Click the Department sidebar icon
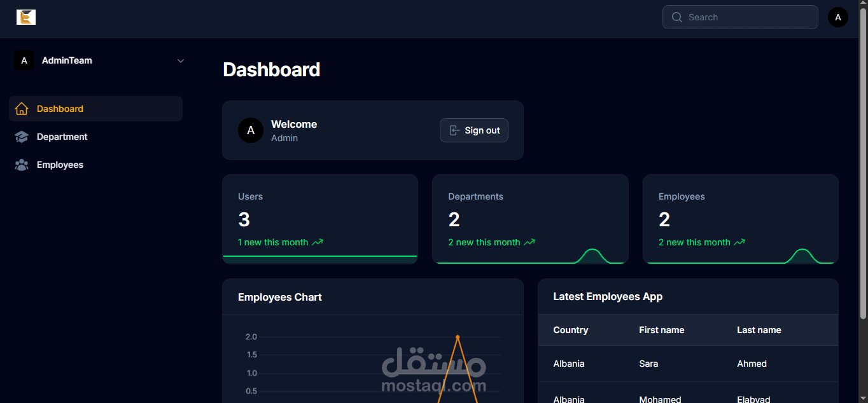 click(x=21, y=136)
